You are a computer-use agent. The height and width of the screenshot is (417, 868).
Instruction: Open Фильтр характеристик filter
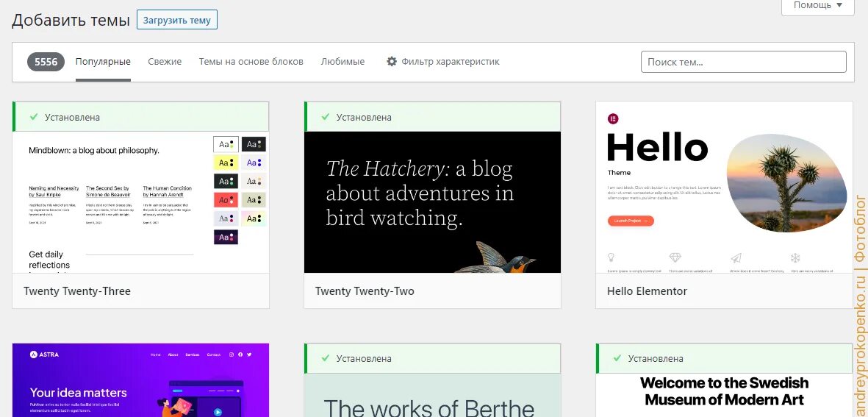443,62
